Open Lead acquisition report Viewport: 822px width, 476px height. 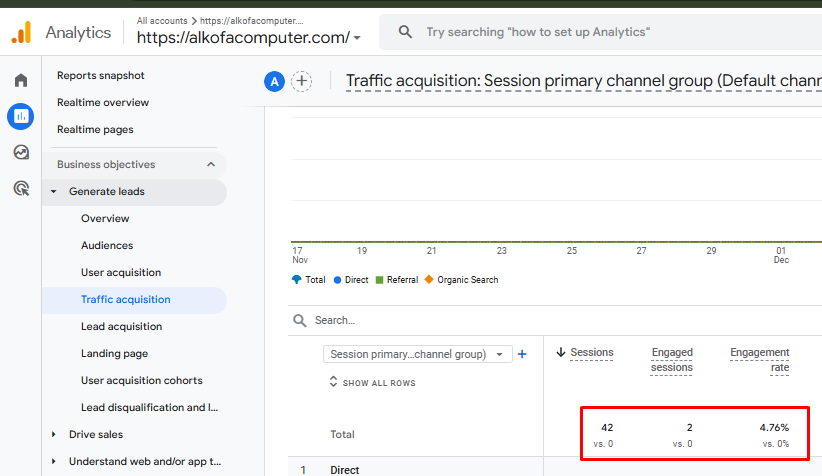(121, 326)
